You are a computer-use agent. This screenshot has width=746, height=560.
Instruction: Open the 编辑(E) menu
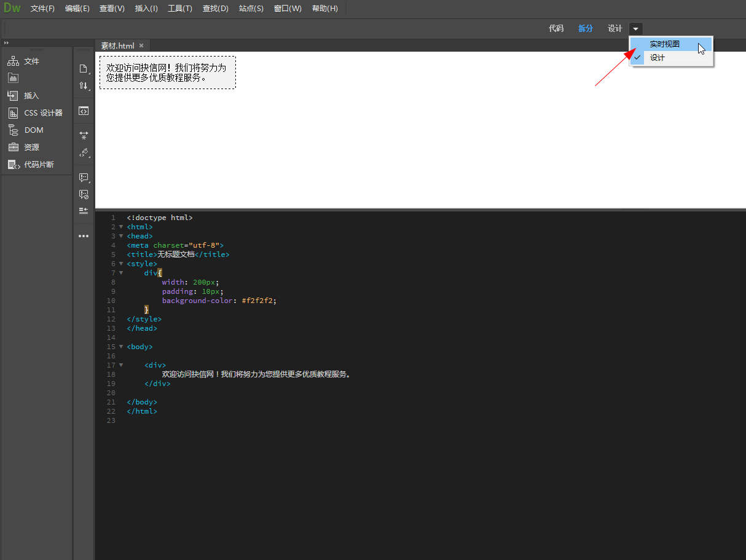coord(77,9)
